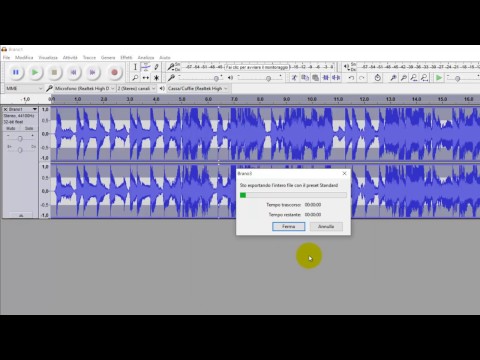Select the asterisk Multi-Tool
Screen dimensions: 480x360
pyautogui.click(x=156, y=78)
